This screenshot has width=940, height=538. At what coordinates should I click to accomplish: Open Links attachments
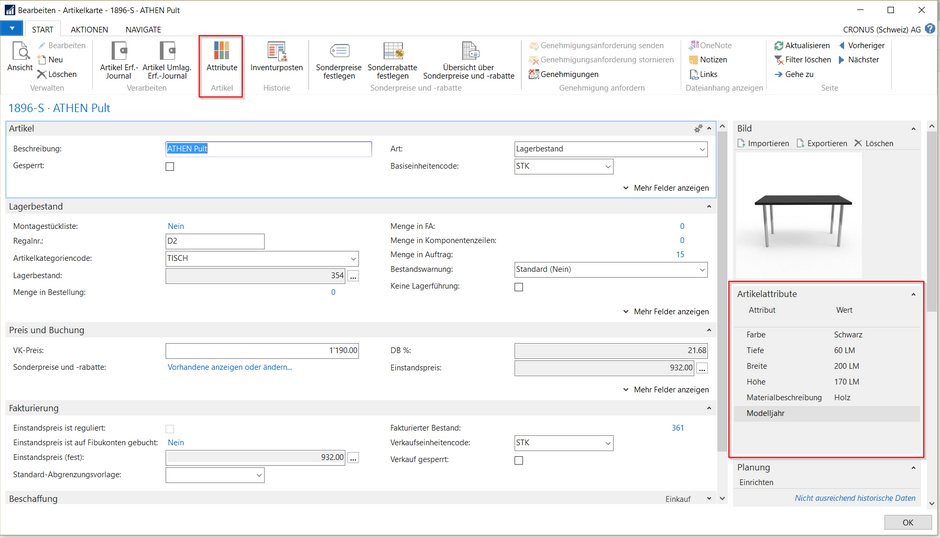tap(703, 74)
